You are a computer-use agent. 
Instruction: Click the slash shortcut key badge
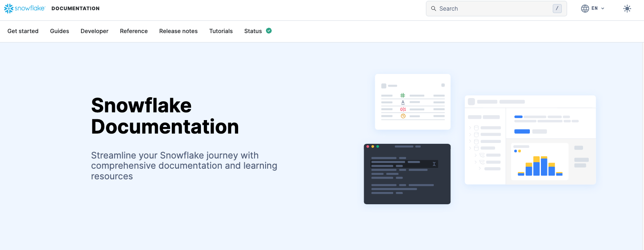[x=557, y=9]
